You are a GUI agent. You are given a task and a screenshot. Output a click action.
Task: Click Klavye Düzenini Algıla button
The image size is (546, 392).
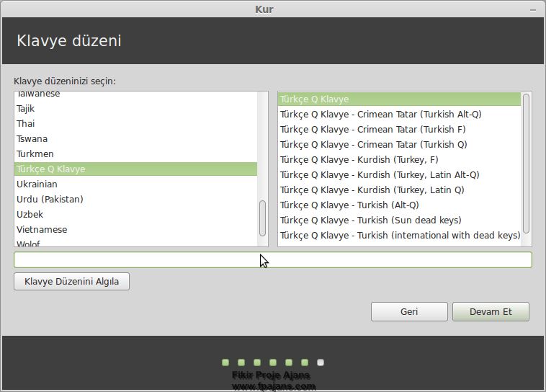coord(71,281)
